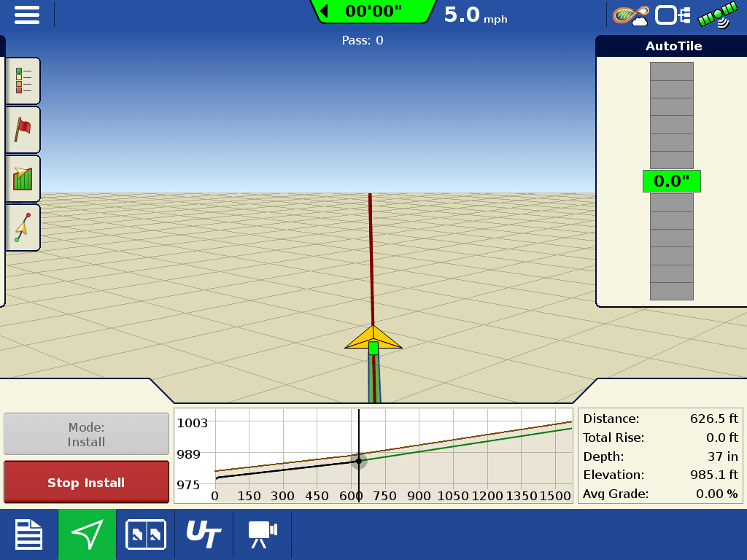Screen dimensions: 747x560
Task: Click the elevation profile graph marker
Action: click(x=360, y=461)
